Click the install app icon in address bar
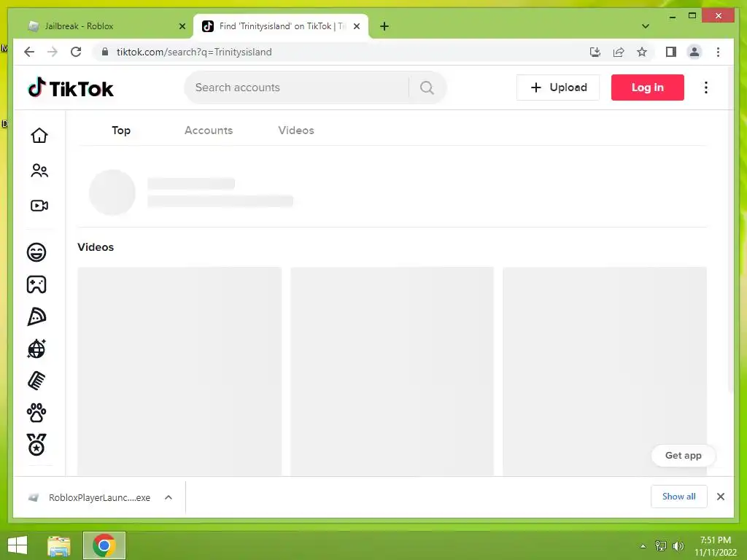Image resolution: width=747 pixels, height=560 pixels. (595, 52)
